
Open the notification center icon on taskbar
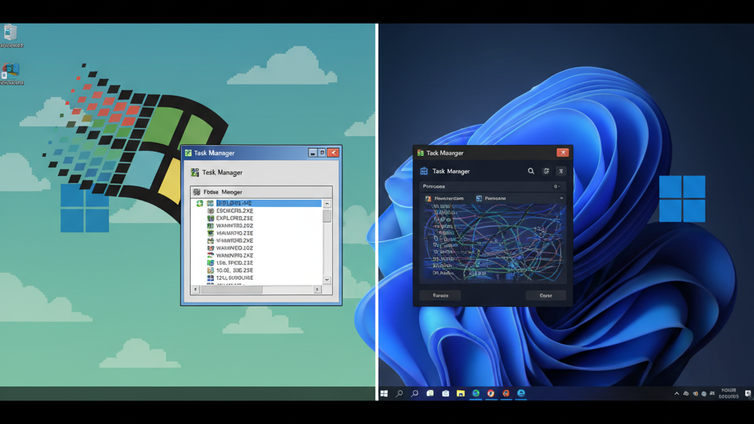pyautogui.click(x=748, y=393)
